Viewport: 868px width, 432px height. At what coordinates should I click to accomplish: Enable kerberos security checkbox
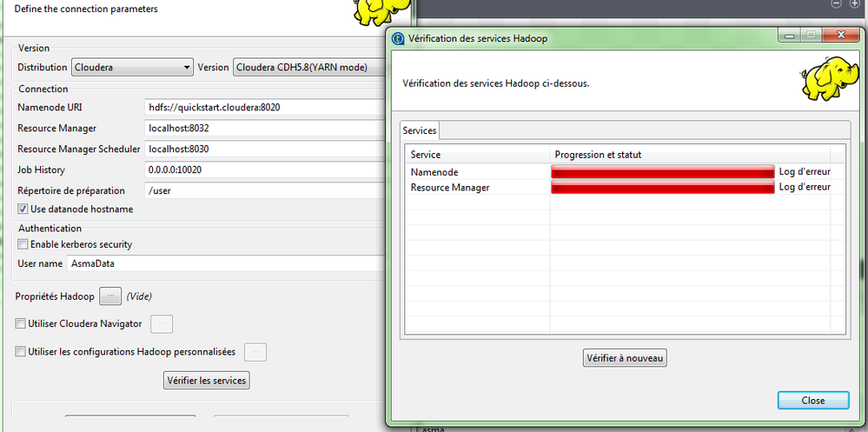click(23, 244)
